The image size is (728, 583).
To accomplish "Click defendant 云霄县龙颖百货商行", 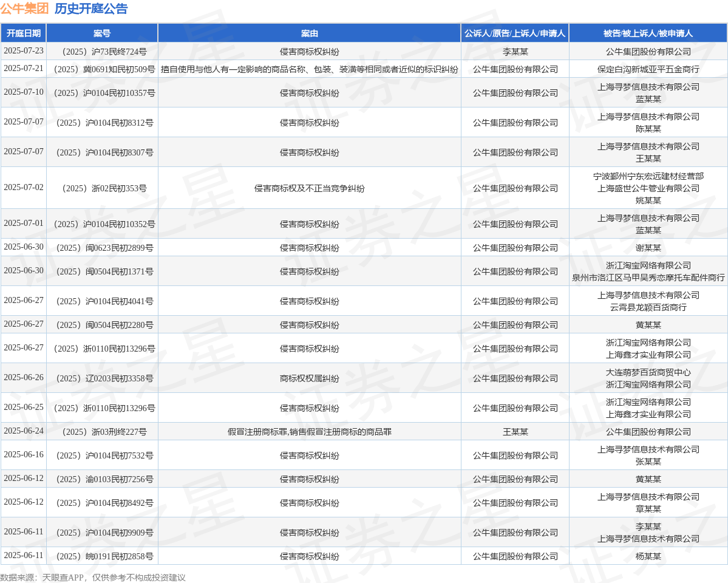I will (x=648, y=307).
